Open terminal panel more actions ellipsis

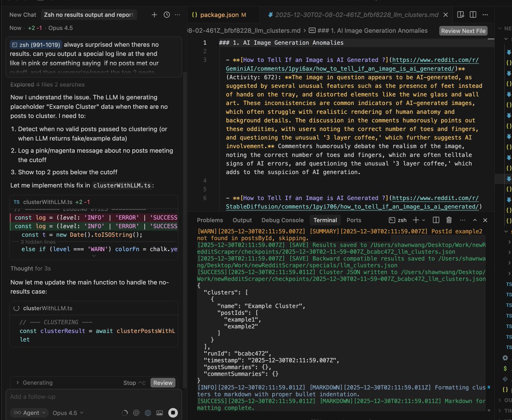pos(462,220)
